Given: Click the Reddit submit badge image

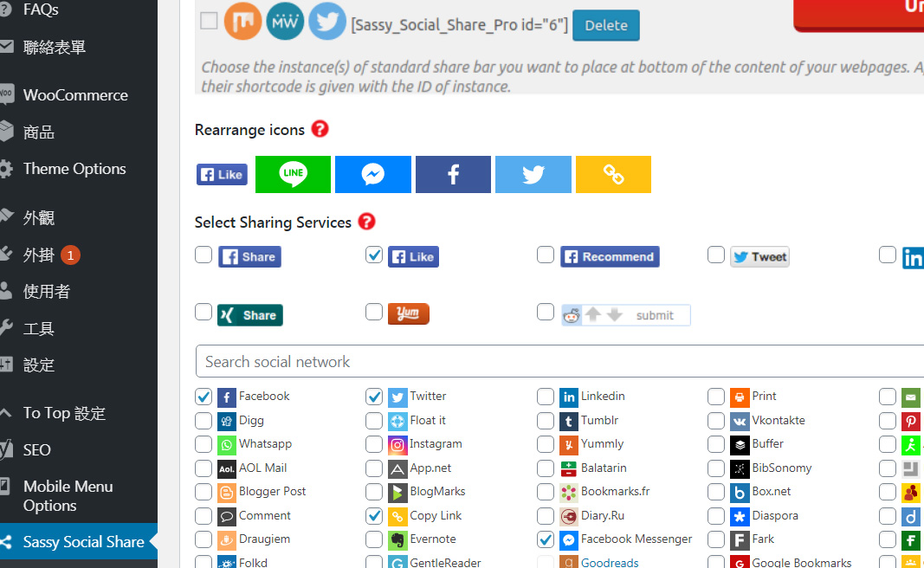Looking at the screenshot, I should point(626,315).
